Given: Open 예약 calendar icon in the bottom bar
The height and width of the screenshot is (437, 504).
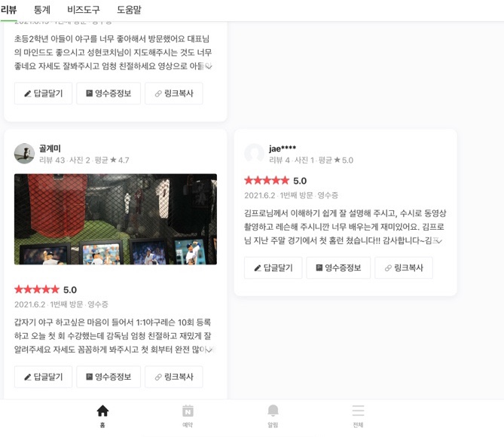Looking at the screenshot, I should (x=188, y=416).
